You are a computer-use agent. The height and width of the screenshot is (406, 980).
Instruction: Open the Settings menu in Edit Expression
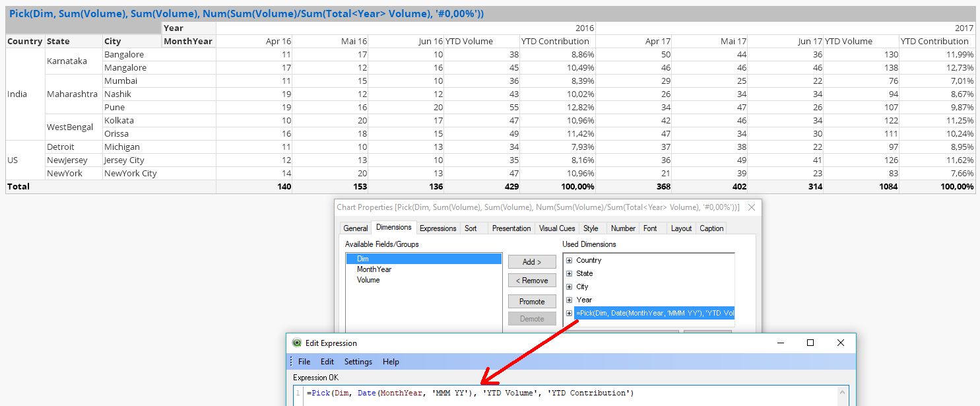tap(358, 362)
